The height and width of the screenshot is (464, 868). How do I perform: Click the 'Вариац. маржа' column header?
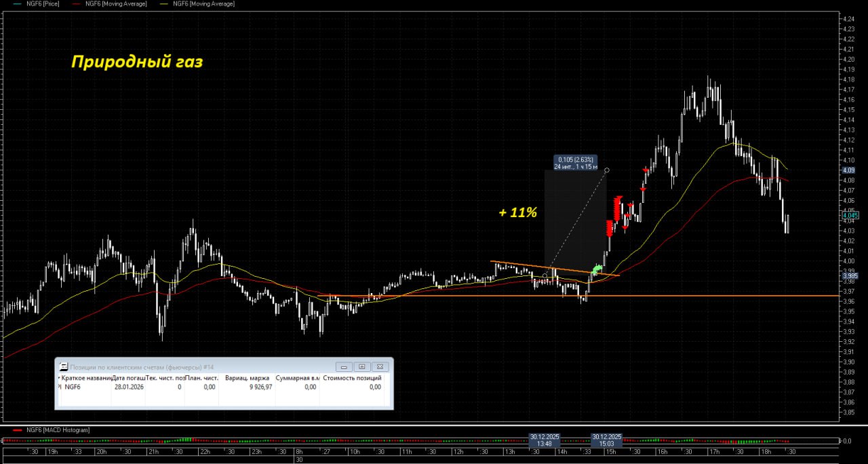click(247, 378)
